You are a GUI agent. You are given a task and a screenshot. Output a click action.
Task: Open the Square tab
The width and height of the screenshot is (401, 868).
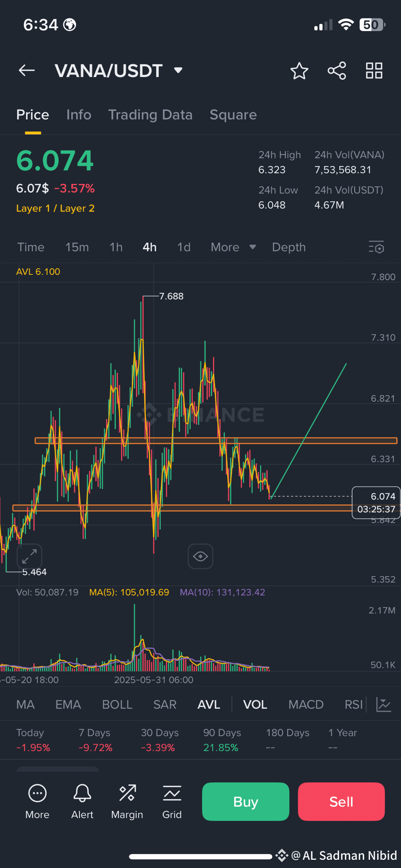click(x=233, y=115)
